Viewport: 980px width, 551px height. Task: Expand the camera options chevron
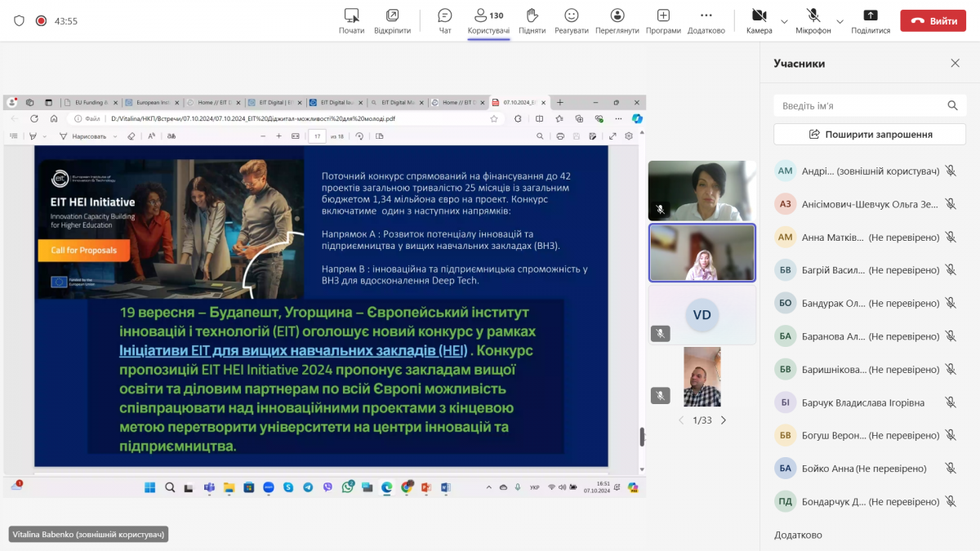click(785, 21)
